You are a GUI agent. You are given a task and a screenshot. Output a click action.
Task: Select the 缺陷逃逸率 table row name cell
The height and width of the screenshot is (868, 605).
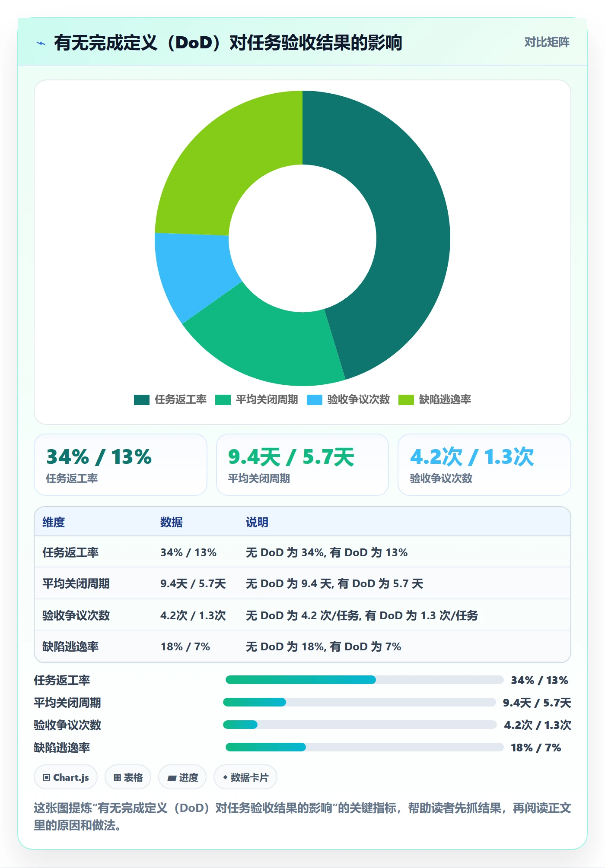tap(70, 646)
